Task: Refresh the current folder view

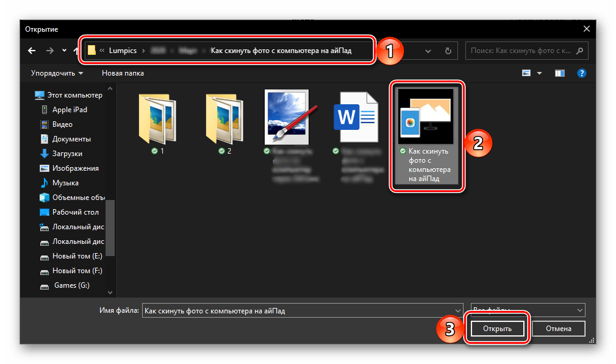Action: pos(448,51)
